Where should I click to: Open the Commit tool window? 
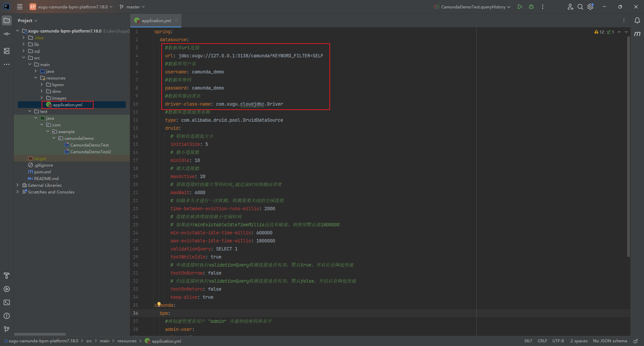click(x=7, y=34)
